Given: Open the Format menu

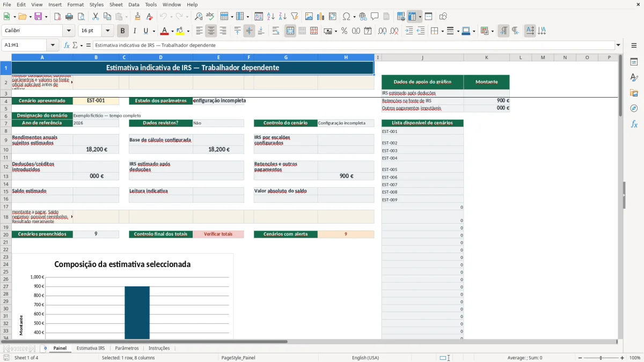Looking at the screenshot, I should (x=75, y=4).
